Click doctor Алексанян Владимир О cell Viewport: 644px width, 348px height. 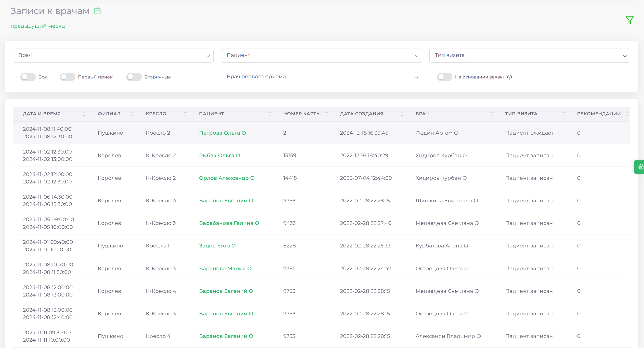pyautogui.click(x=448, y=336)
